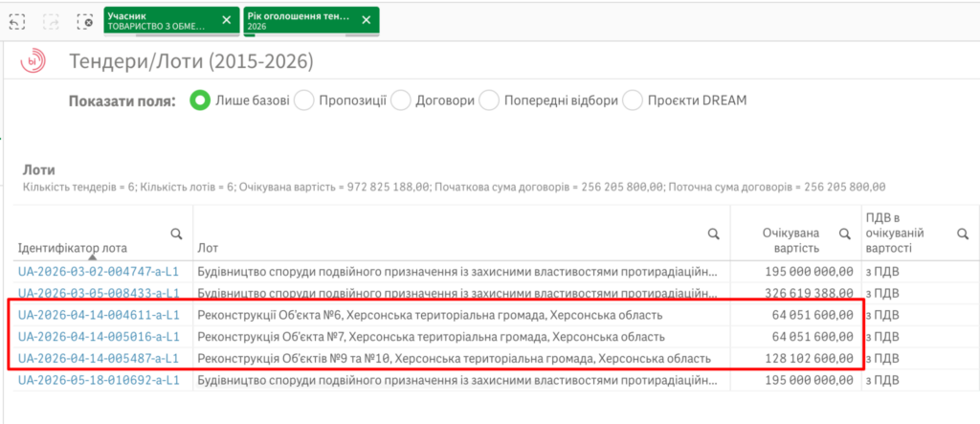Screen dimensions: 980x424
Task: Search in the Лот column
Action: tap(713, 234)
